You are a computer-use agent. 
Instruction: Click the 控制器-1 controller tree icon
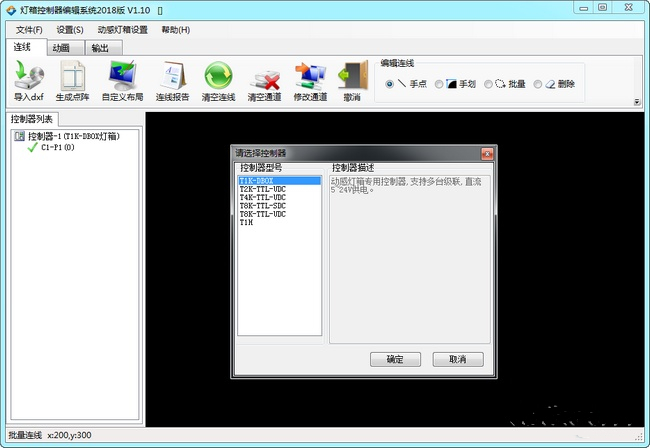pyautogui.click(x=19, y=136)
